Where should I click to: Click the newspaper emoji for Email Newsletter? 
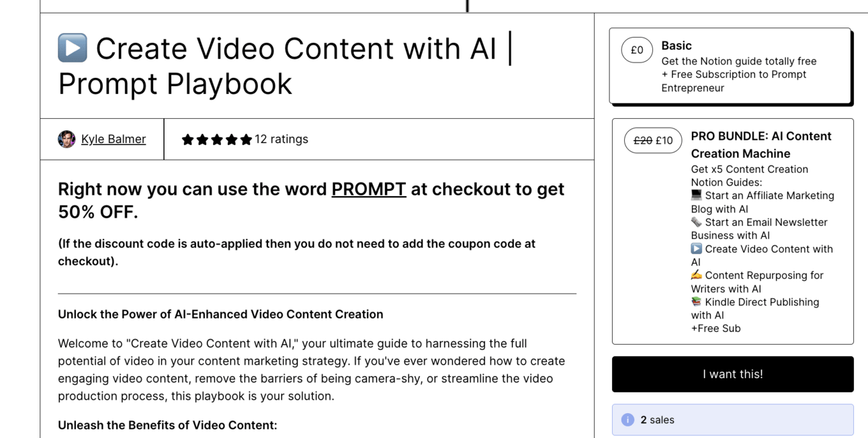tap(697, 222)
